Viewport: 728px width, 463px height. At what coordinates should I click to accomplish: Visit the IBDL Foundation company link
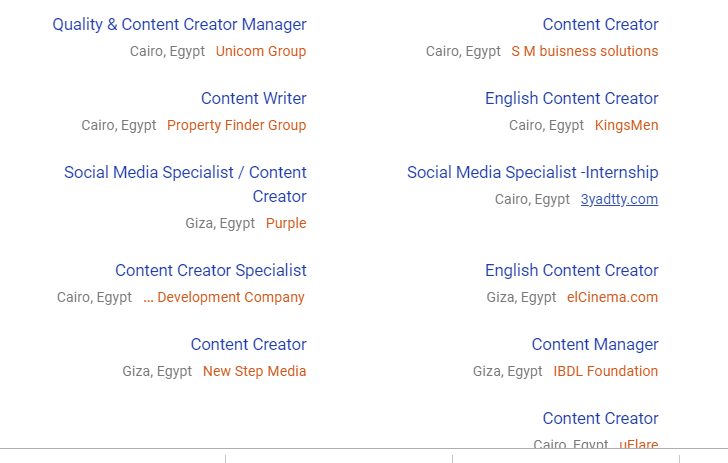click(x=605, y=371)
